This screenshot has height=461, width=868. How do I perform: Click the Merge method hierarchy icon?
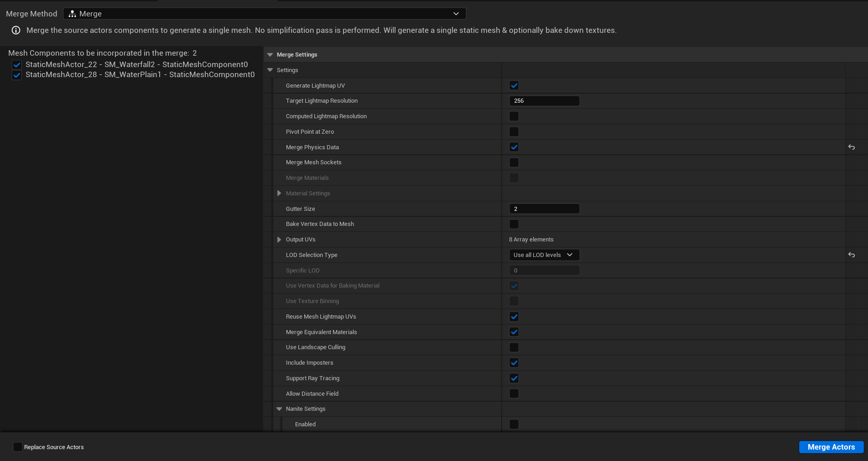(72, 14)
